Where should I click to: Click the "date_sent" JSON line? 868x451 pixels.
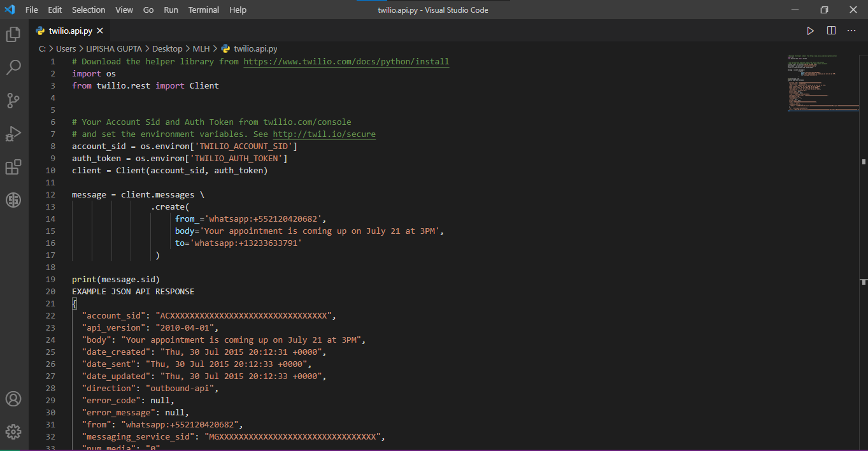[x=197, y=364]
